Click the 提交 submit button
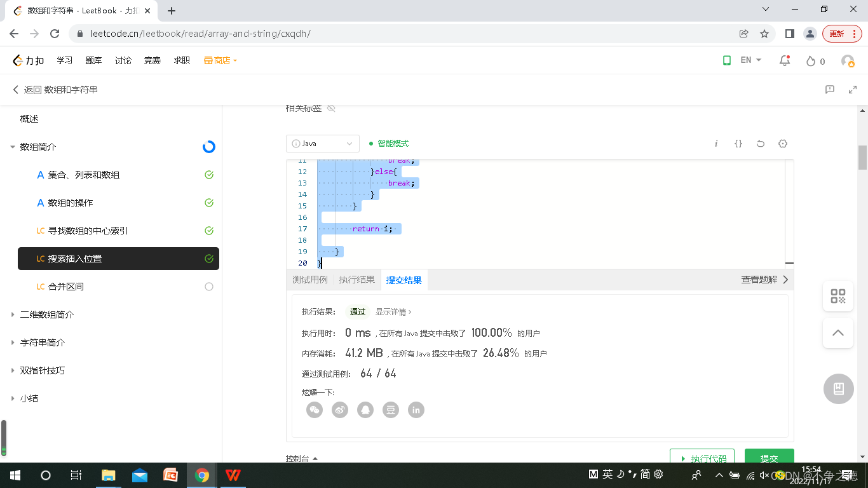 tap(770, 456)
